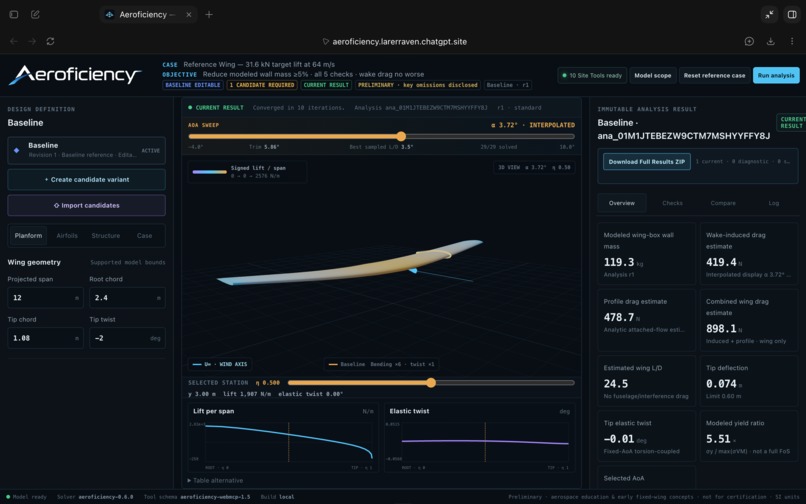Click the selected station slider handle
The image size is (806, 504).
pyautogui.click(x=431, y=383)
